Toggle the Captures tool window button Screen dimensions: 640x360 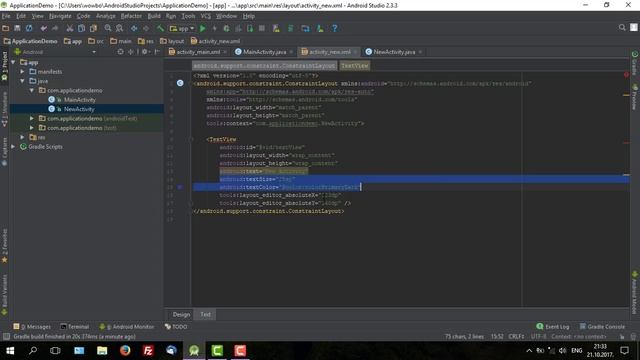pos(4,151)
